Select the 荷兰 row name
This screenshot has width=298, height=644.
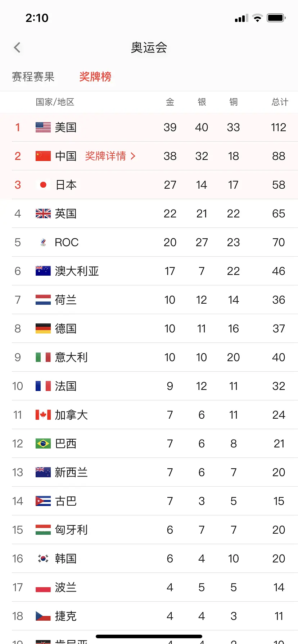(x=66, y=300)
